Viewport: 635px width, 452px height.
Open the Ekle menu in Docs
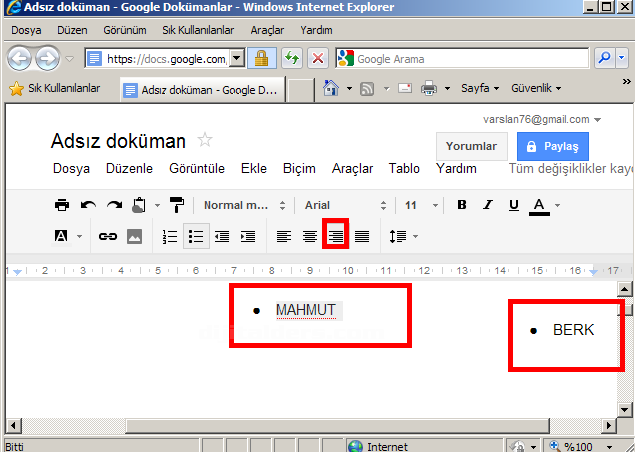pos(254,168)
